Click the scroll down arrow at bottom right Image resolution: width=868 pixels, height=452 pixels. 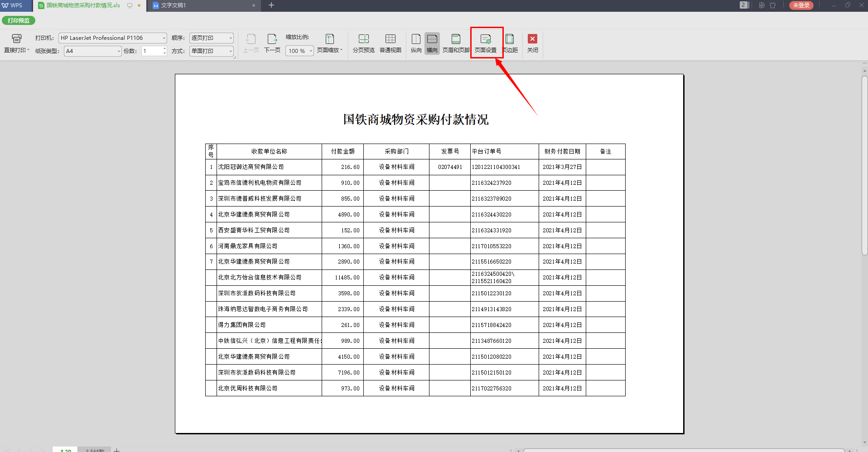tap(864, 442)
